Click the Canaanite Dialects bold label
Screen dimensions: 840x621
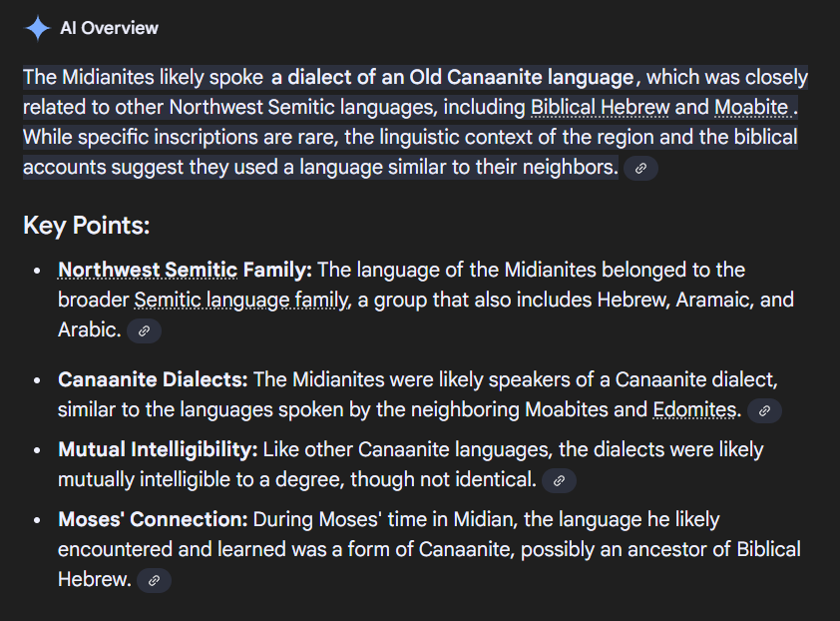(x=153, y=379)
